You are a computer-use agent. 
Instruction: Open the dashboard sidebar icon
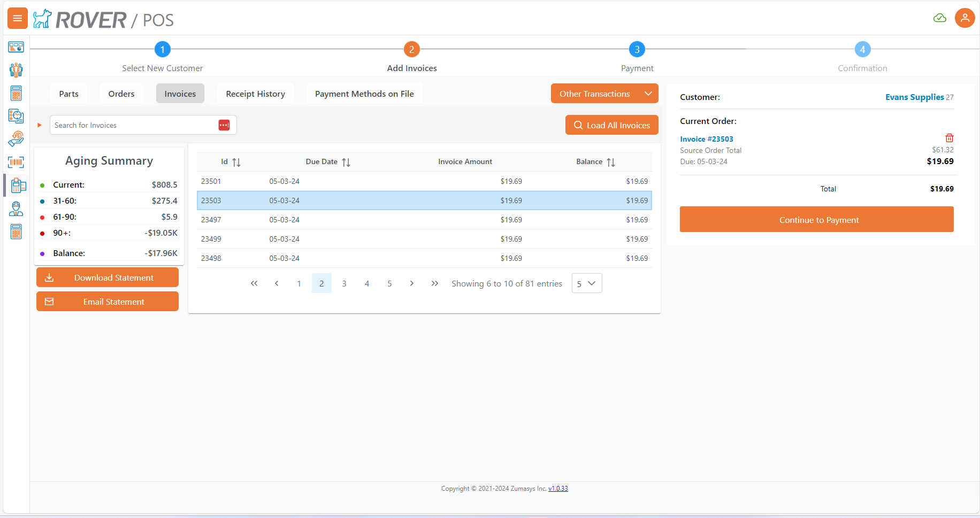tap(16, 47)
